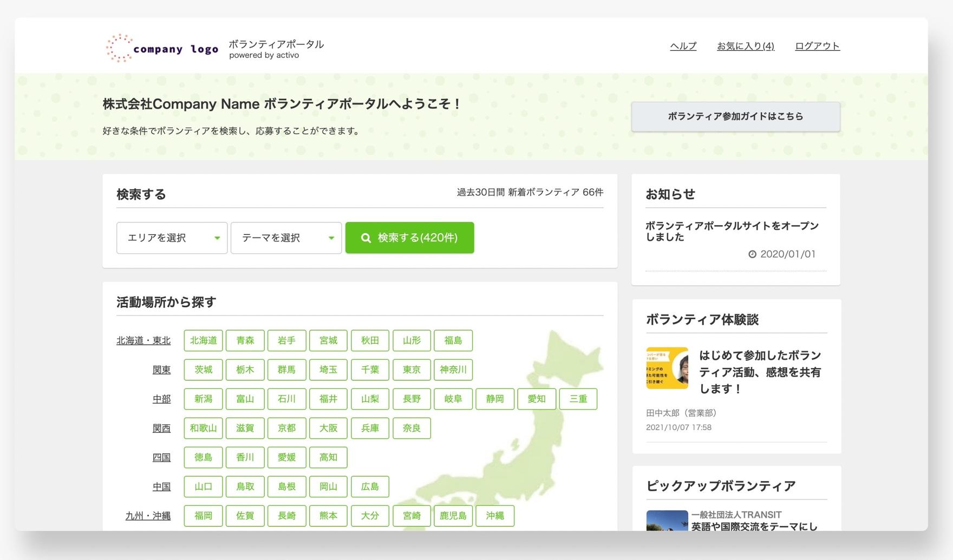Open the エリアを選択 dropdown
This screenshot has width=953, height=560.
pyautogui.click(x=172, y=238)
